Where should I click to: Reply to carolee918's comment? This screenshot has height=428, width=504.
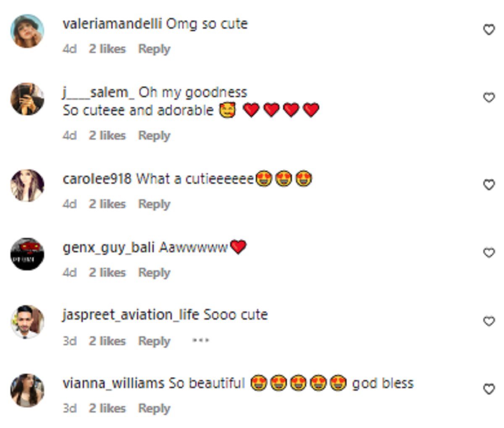coord(154,204)
